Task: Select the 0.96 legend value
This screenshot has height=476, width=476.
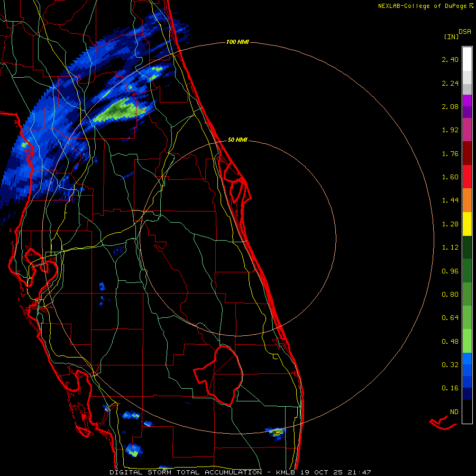Action: point(450,271)
